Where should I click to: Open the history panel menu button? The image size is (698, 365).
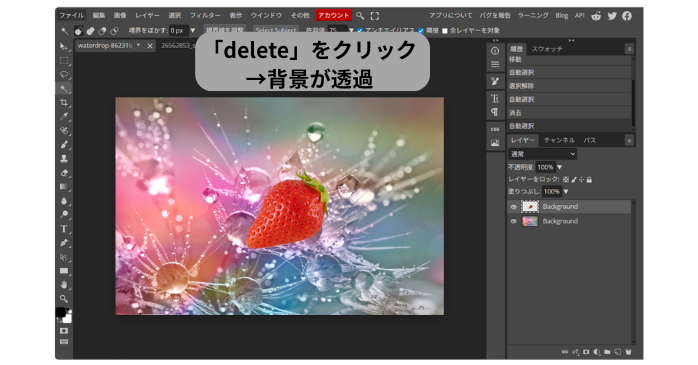click(x=629, y=49)
